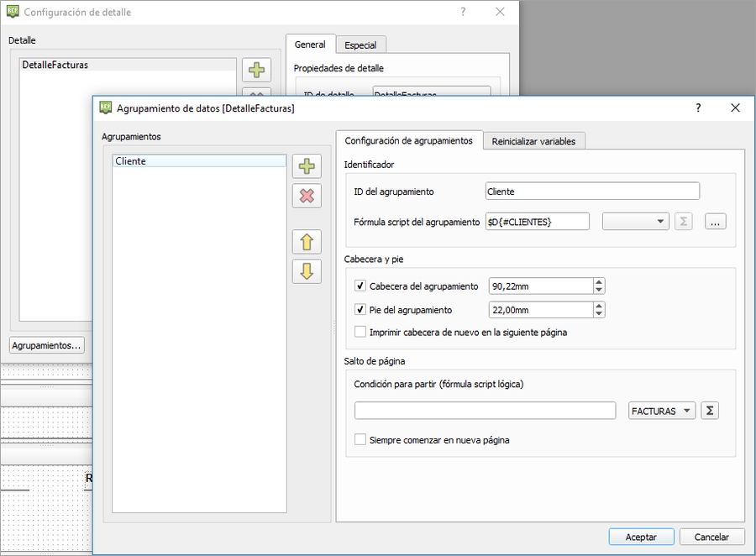Click the green plus add grouping icon

(307, 166)
